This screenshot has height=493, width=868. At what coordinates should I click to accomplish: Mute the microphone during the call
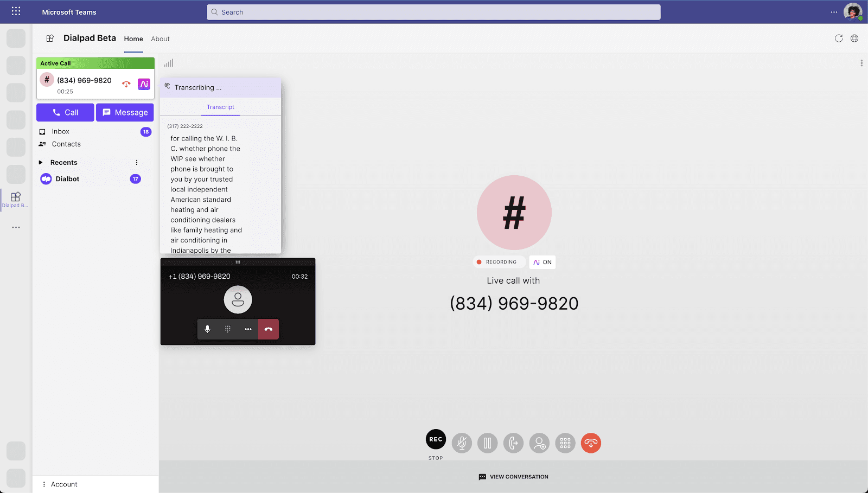(x=462, y=443)
